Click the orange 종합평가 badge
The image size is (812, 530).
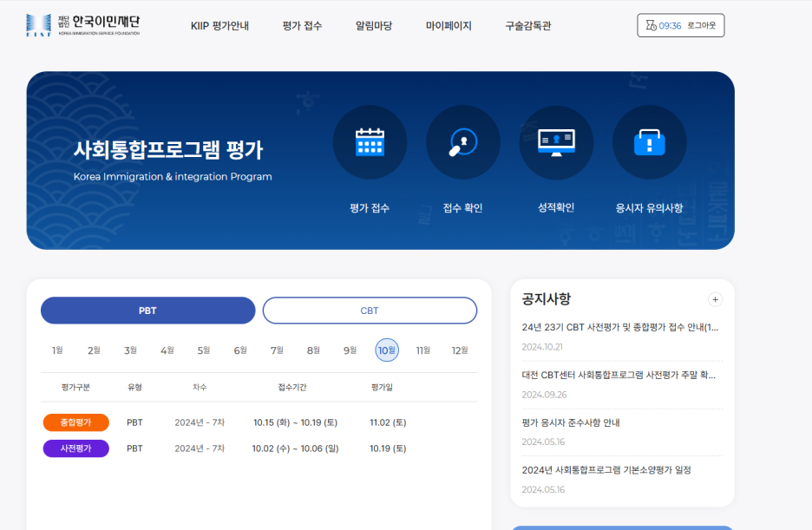click(76, 422)
